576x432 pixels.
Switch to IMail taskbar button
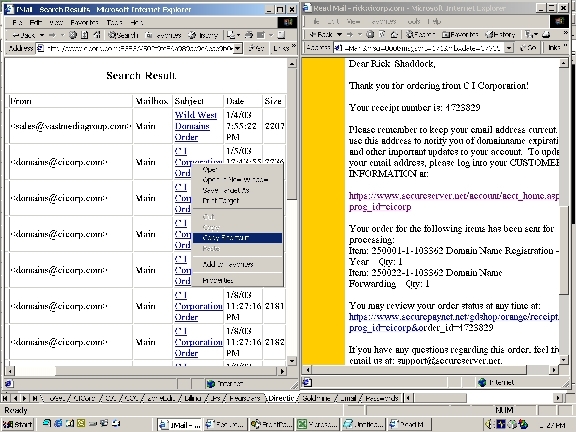(180, 425)
